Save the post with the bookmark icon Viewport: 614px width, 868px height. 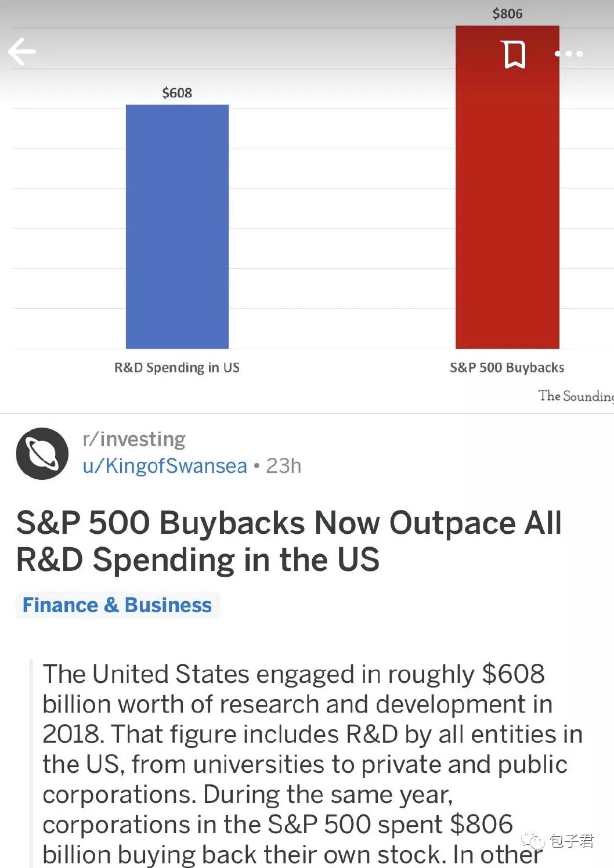[514, 55]
